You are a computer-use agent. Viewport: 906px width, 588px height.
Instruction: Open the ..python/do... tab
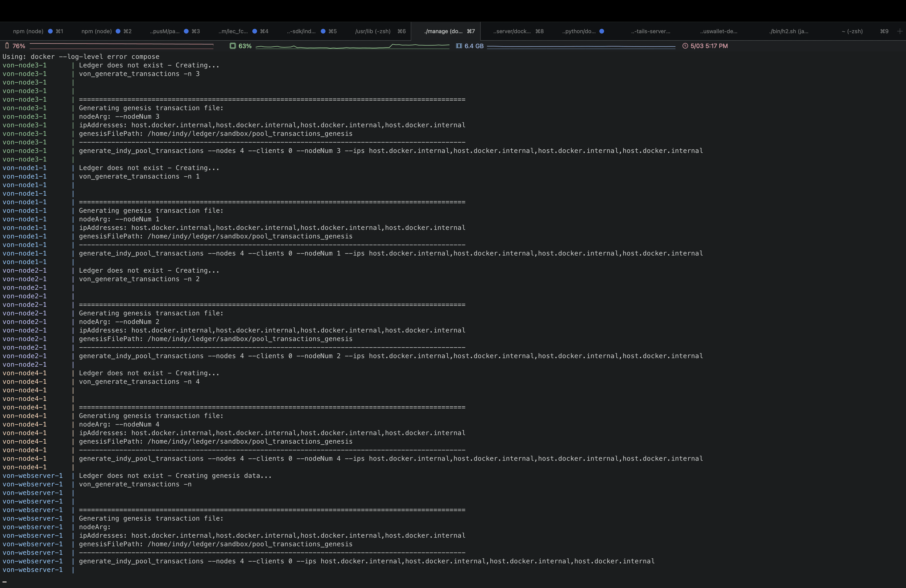click(583, 31)
